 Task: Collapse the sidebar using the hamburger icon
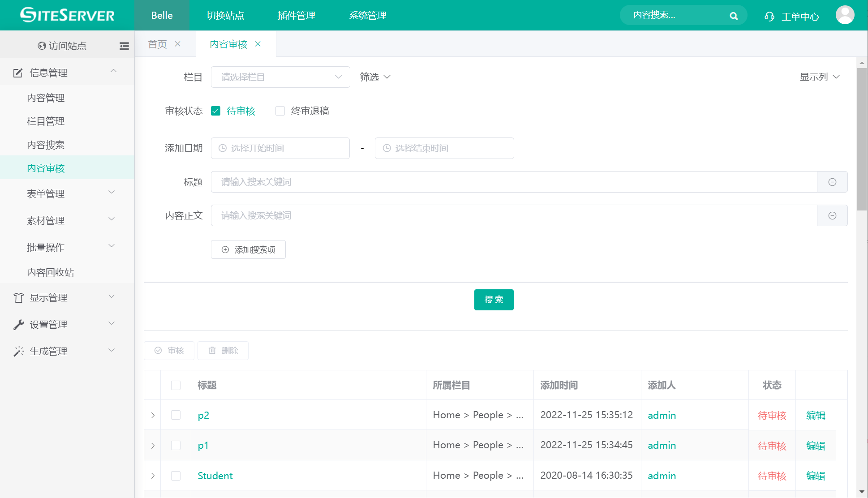point(124,46)
